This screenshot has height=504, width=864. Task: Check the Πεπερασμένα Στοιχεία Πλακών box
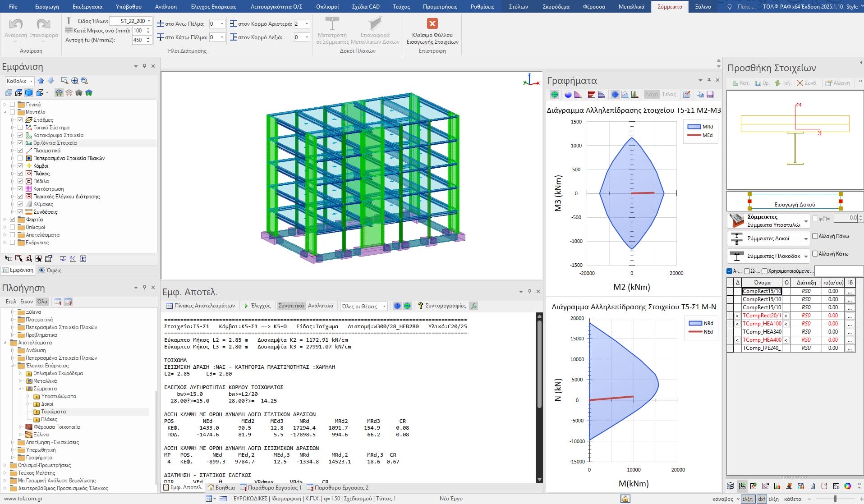[20, 158]
